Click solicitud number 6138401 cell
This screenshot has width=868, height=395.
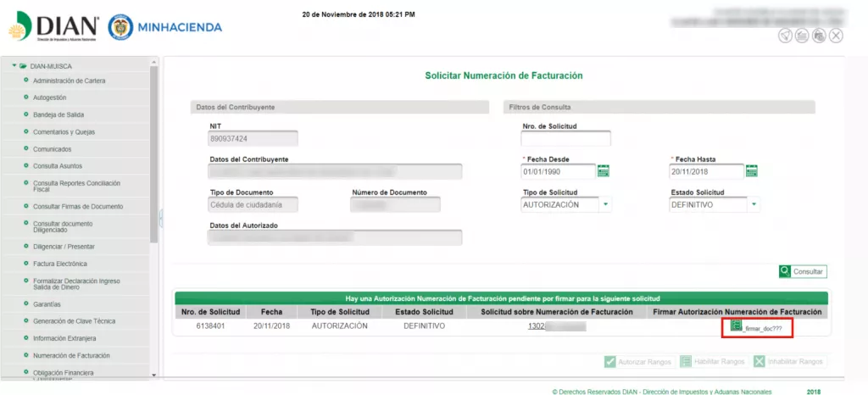tap(210, 326)
